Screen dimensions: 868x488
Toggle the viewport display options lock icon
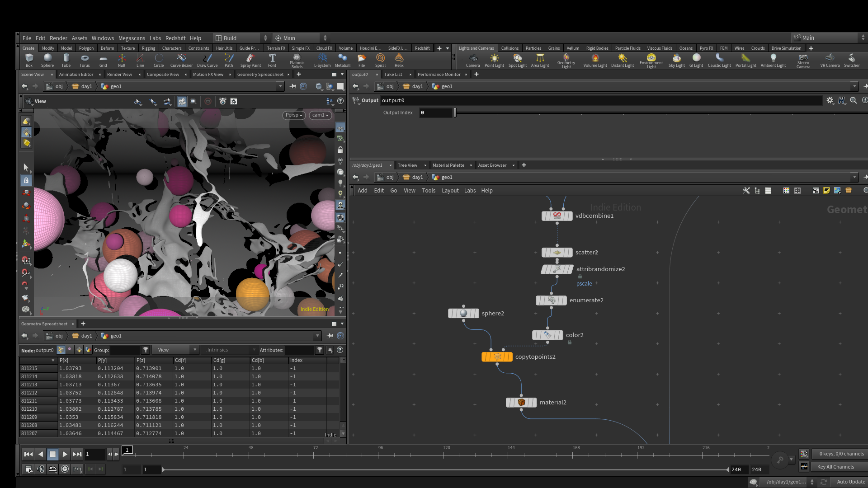pos(340,150)
